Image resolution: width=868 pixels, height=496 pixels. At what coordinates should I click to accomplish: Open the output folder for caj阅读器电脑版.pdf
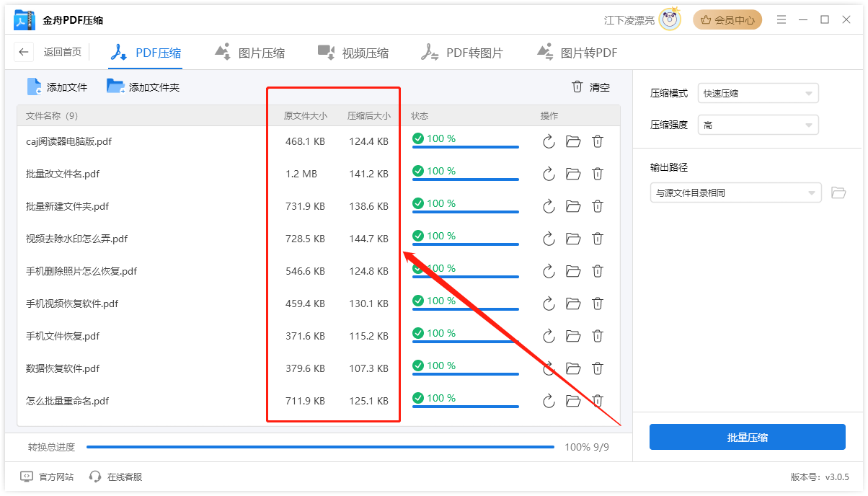coord(573,142)
